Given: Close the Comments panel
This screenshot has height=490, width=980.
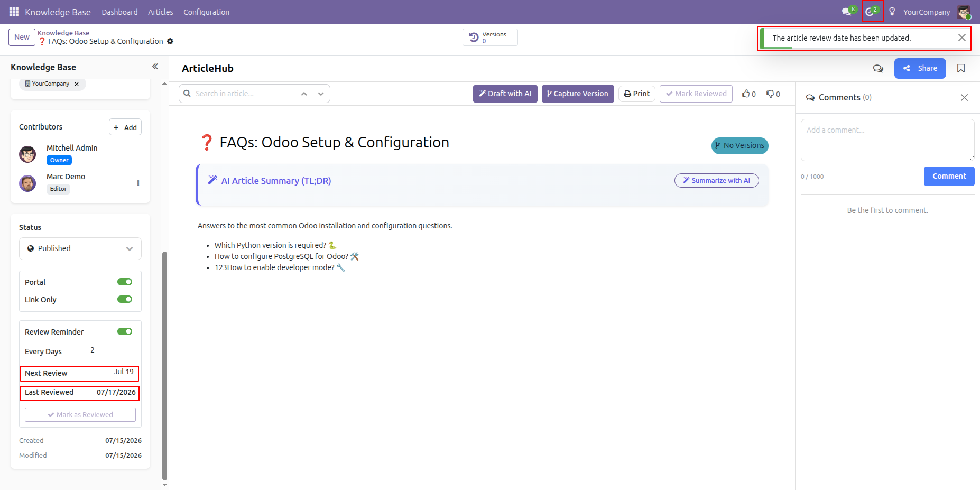Looking at the screenshot, I should (964, 97).
